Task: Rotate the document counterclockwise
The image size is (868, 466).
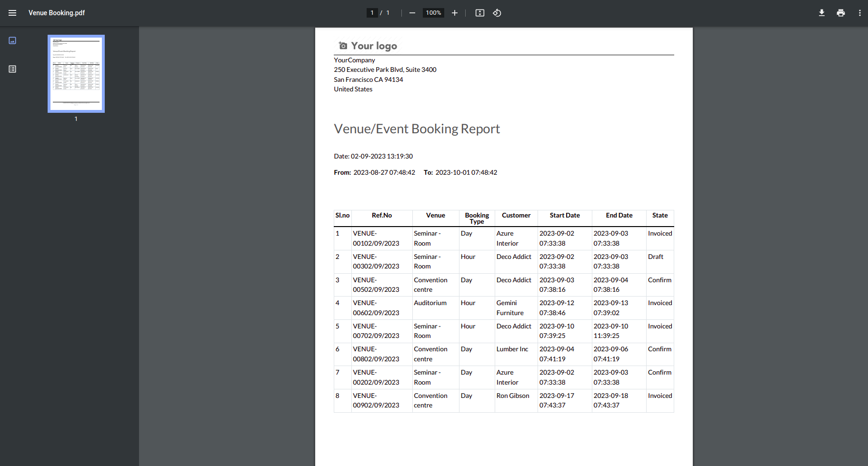Action: pyautogui.click(x=497, y=13)
